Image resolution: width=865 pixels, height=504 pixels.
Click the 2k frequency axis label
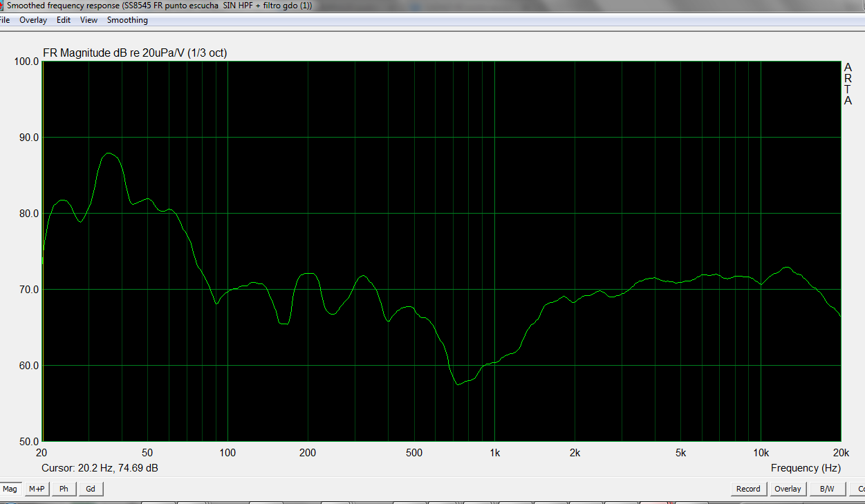point(575,453)
